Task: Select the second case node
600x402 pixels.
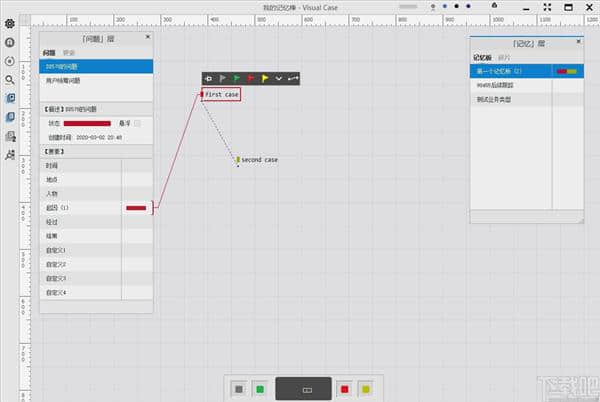Action: [x=258, y=160]
